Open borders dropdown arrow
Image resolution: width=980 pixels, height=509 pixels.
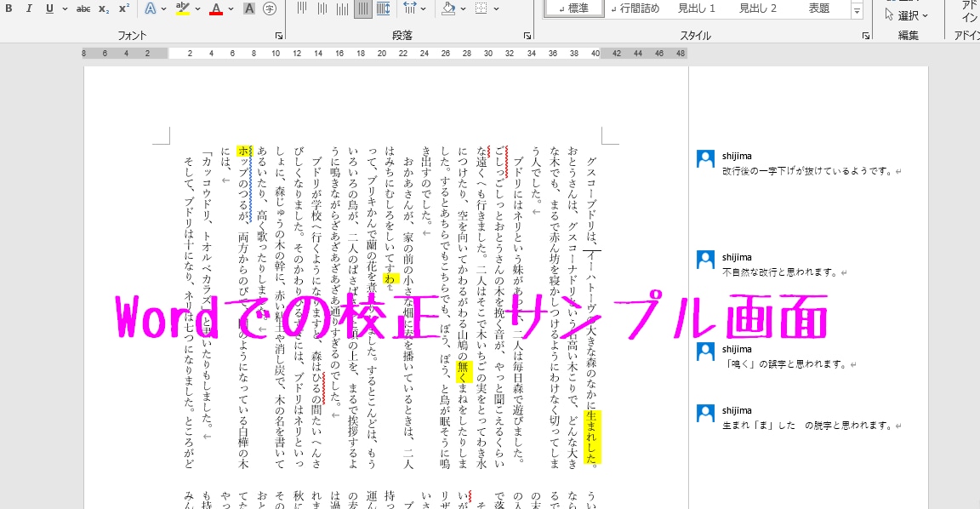point(496,9)
